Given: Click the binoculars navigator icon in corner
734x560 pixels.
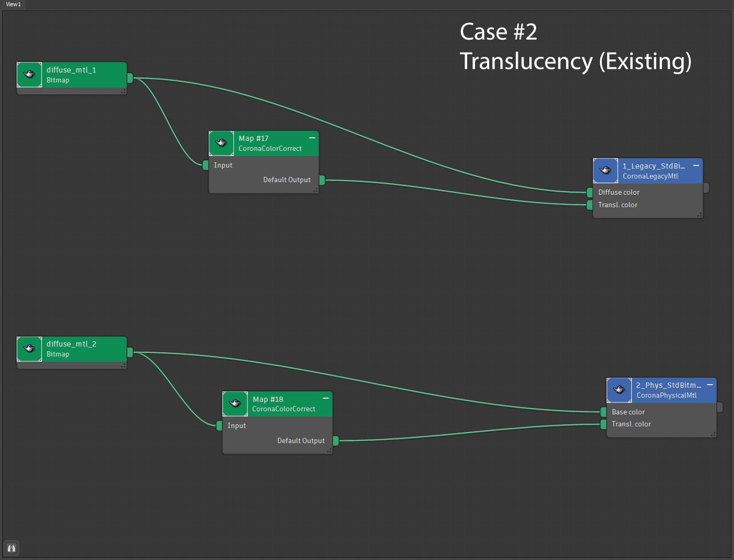Looking at the screenshot, I should [x=11, y=548].
